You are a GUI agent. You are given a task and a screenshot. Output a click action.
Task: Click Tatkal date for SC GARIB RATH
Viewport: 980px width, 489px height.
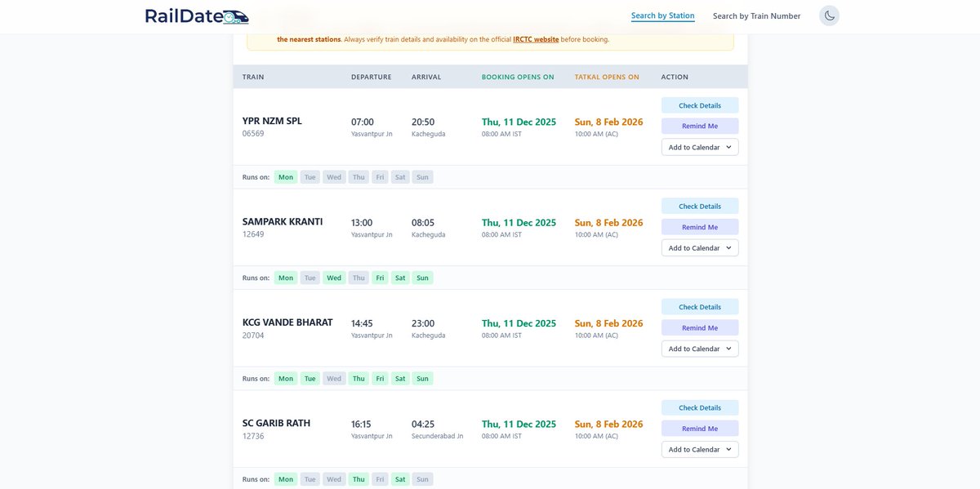609,425
